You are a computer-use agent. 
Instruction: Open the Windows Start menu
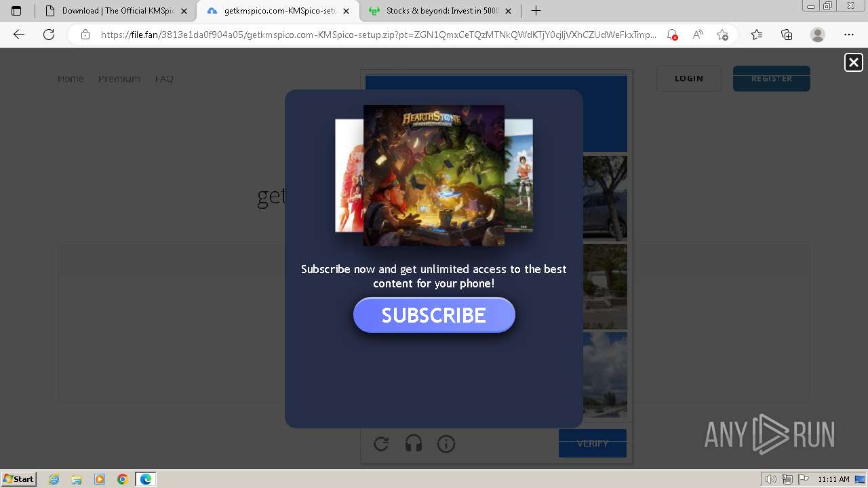[x=19, y=479]
